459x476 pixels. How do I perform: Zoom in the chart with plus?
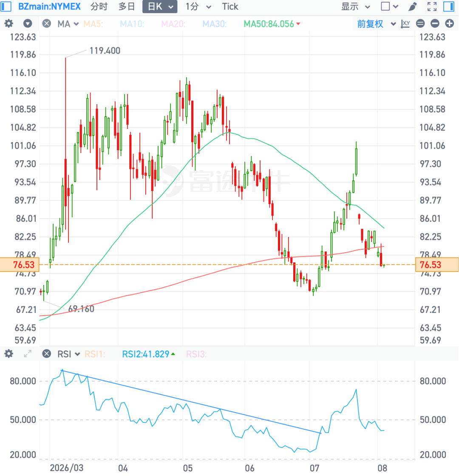pos(450,23)
